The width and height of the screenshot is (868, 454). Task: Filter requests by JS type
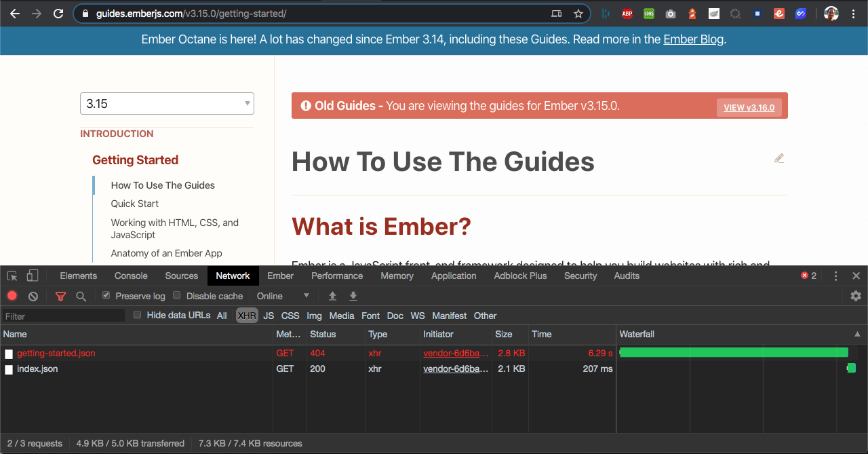click(x=269, y=316)
